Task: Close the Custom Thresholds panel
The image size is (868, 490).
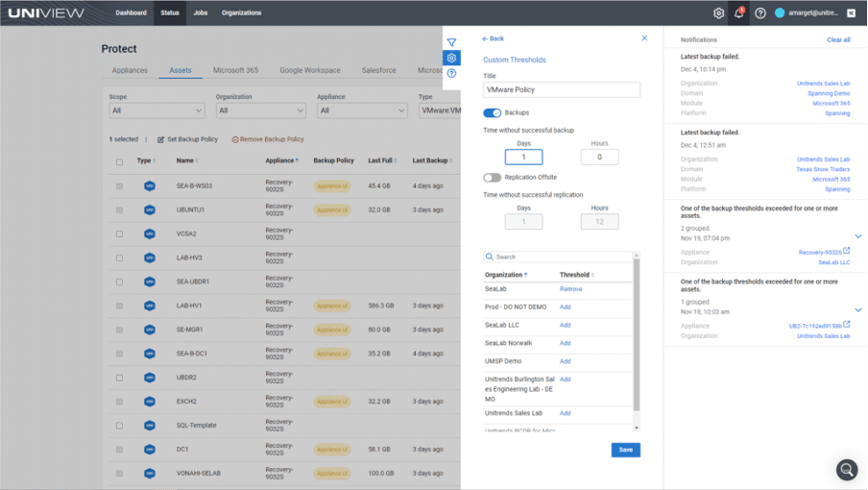Action: [644, 38]
